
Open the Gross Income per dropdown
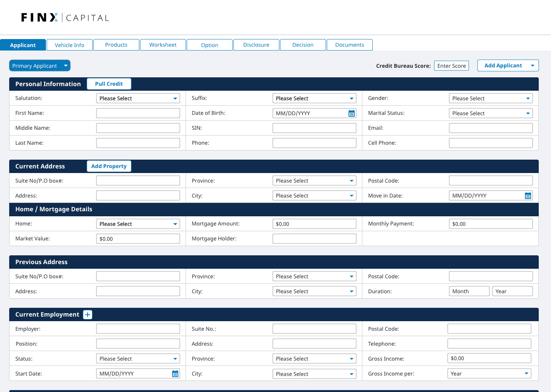click(x=489, y=374)
